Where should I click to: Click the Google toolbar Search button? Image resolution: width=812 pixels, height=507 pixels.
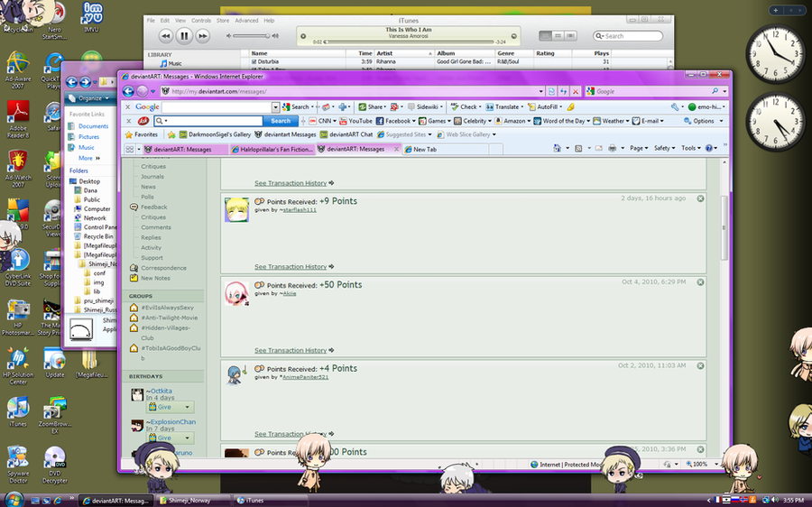[298, 106]
